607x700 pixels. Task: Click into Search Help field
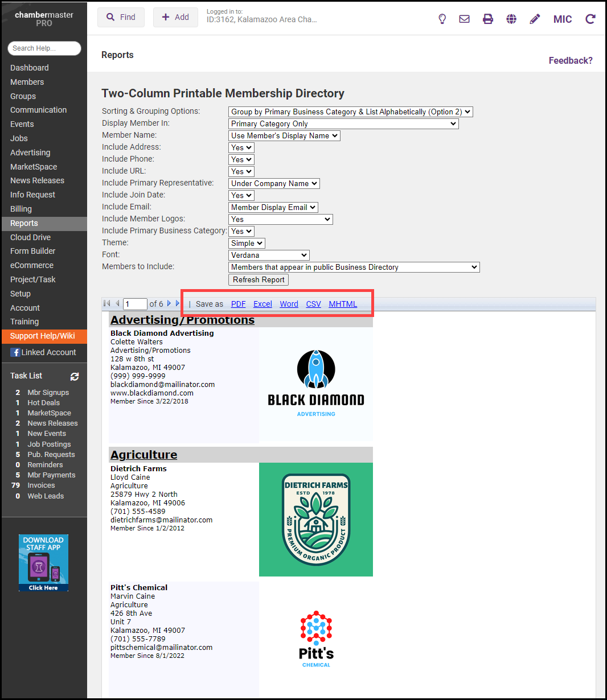point(44,48)
